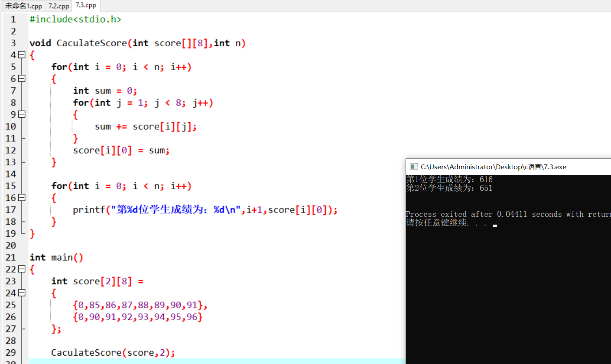
Task: Click 'int score[2][8] =' declaration
Action: click(x=97, y=281)
